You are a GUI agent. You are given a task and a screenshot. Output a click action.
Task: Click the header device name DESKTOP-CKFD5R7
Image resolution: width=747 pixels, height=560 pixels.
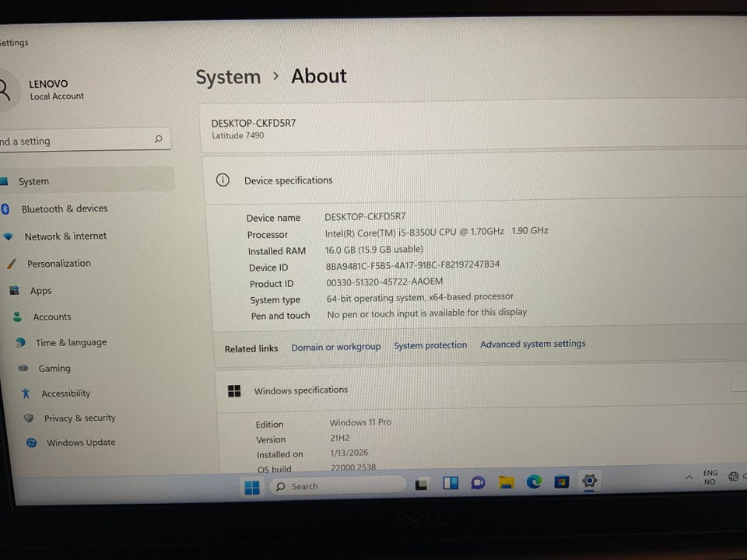[x=254, y=124]
